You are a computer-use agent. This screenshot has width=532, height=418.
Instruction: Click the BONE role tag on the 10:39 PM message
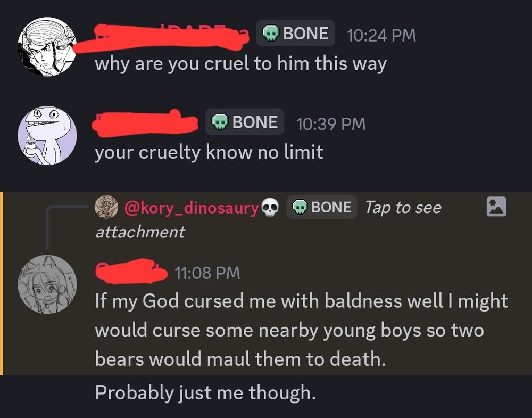tap(245, 121)
